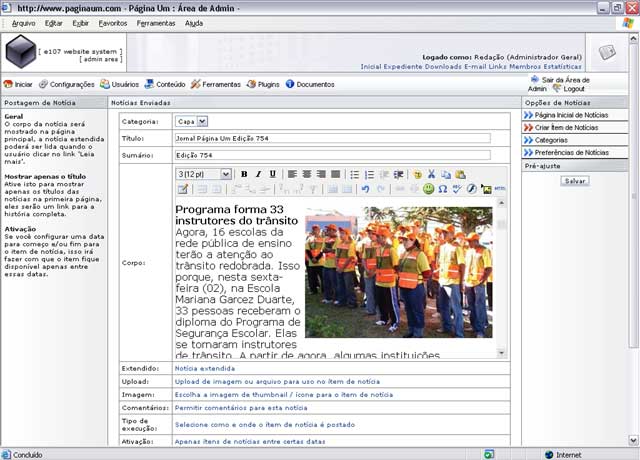Apply italic formatting in editor
Image resolution: width=640 pixels, height=460 pixels.
(x=258, y=174)
